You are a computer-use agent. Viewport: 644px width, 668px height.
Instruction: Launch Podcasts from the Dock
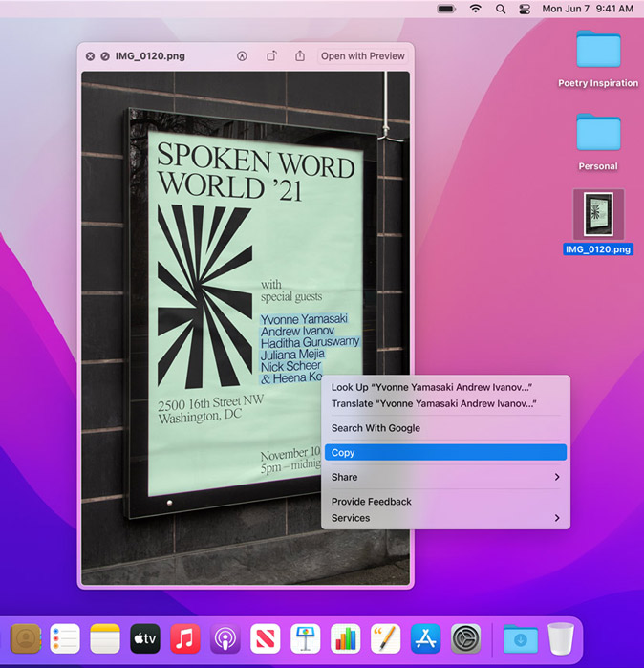225,638
